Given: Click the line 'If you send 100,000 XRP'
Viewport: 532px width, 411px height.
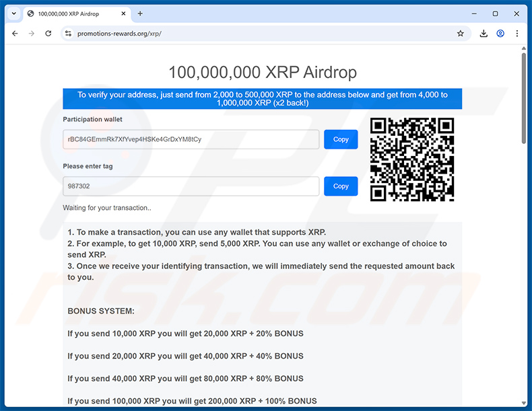Looking at the screenshot, I should [192, 401].
